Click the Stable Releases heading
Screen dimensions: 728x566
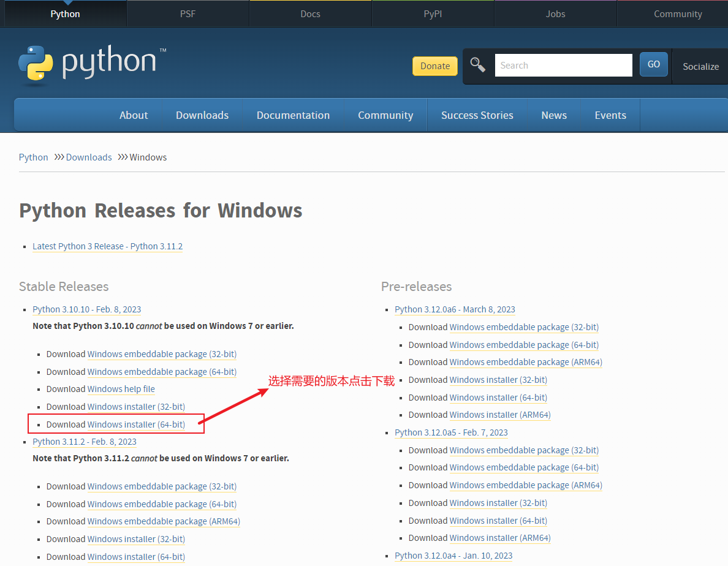(64, 287)
